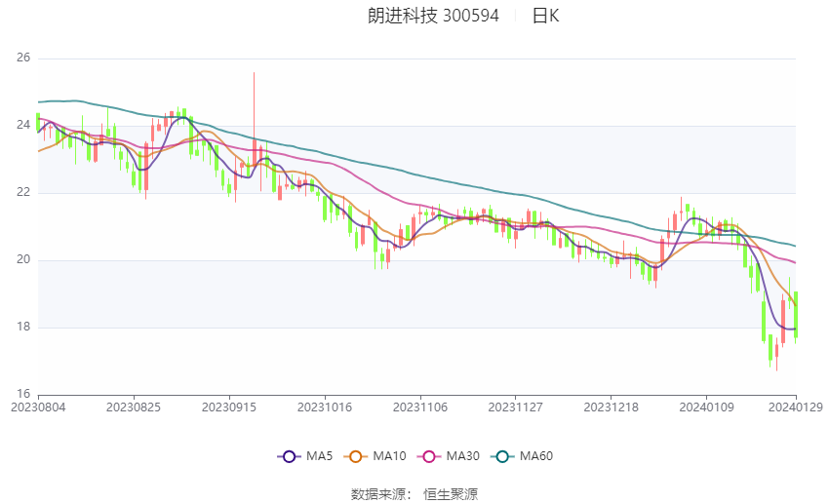
Task: Click the x-axis date 20231106
Action: tap(420, 407)
